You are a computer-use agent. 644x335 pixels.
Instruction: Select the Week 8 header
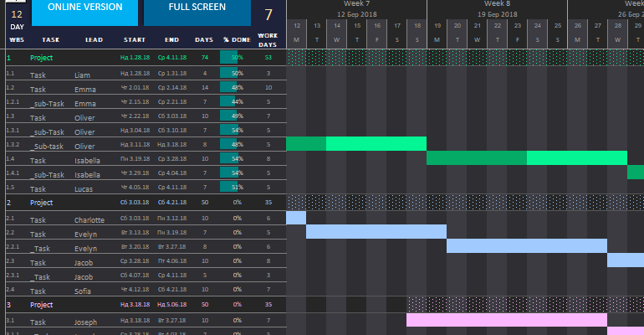pyautogui.click(x=497, y=4)
